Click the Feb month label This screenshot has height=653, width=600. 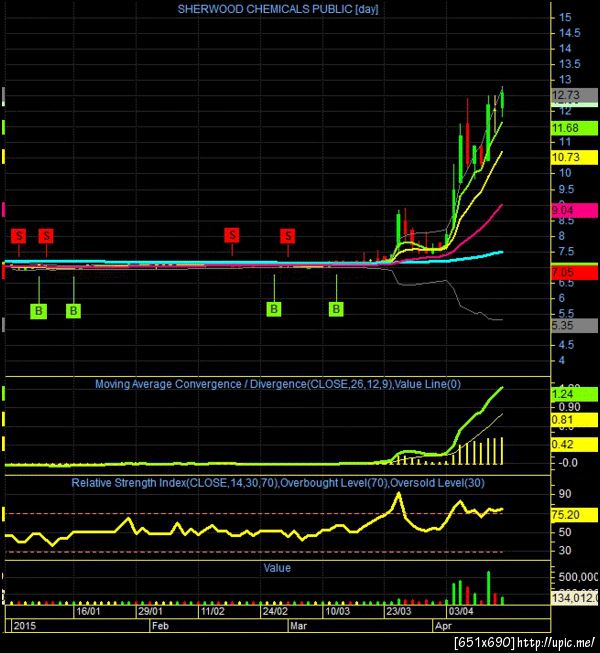[x=160, y=626]
